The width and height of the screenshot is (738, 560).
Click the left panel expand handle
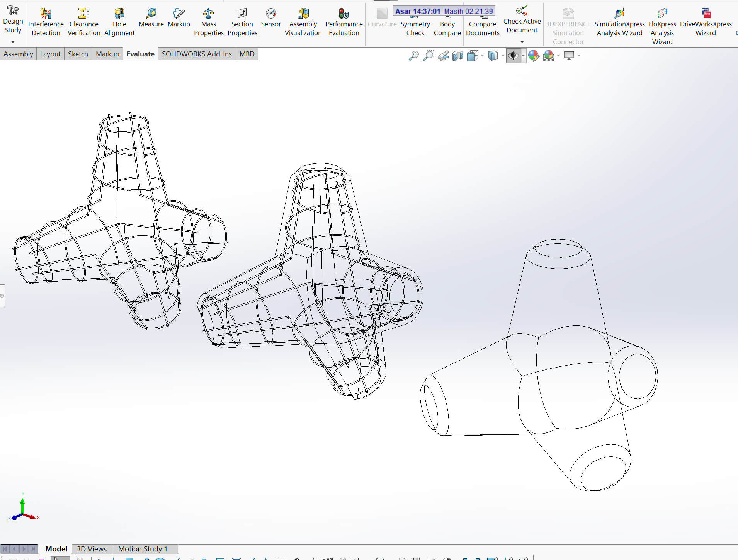pos(2,296)
